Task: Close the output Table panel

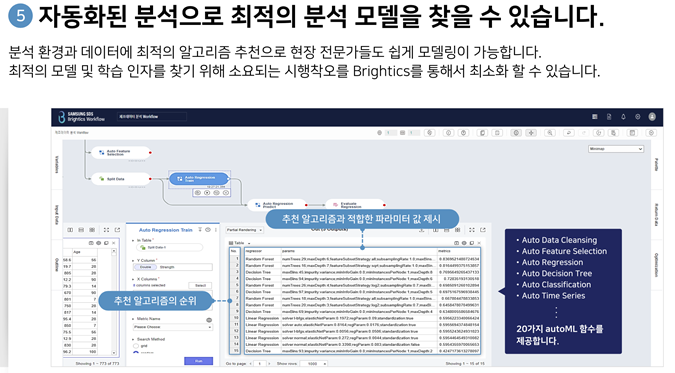Action: click(479, 243)
